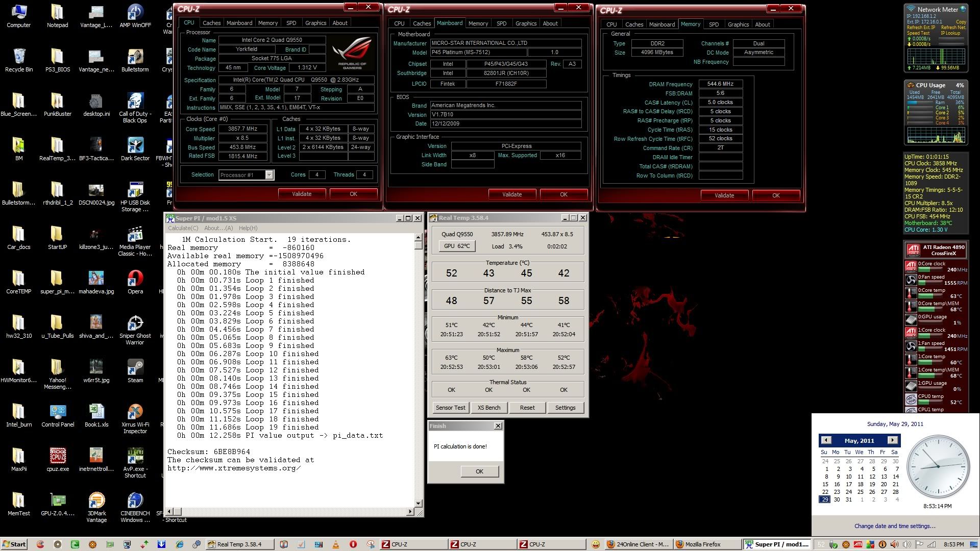The image size is (980, 551).
Task: Launch 3DMark Vantage desktop shortcut
Action: point(96,508)
